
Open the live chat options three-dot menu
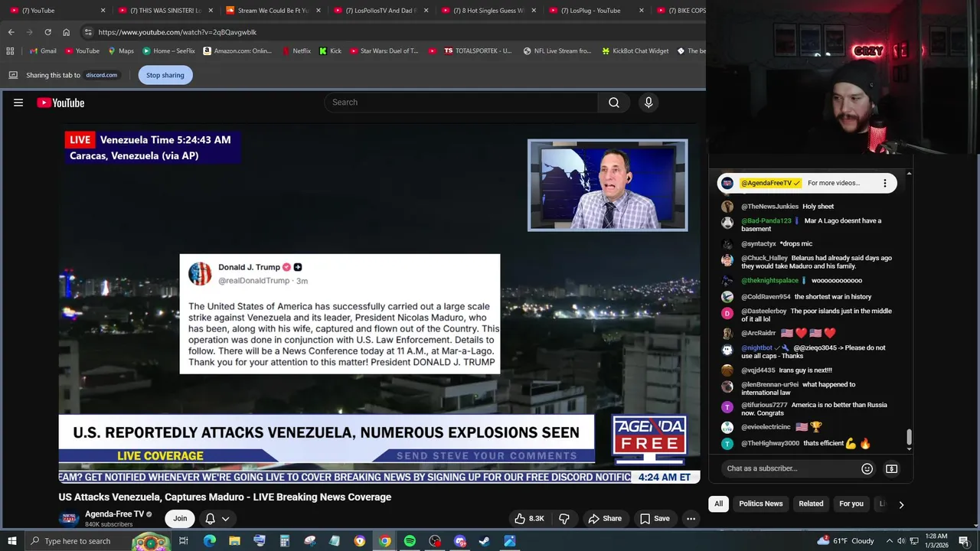(884, 183)
